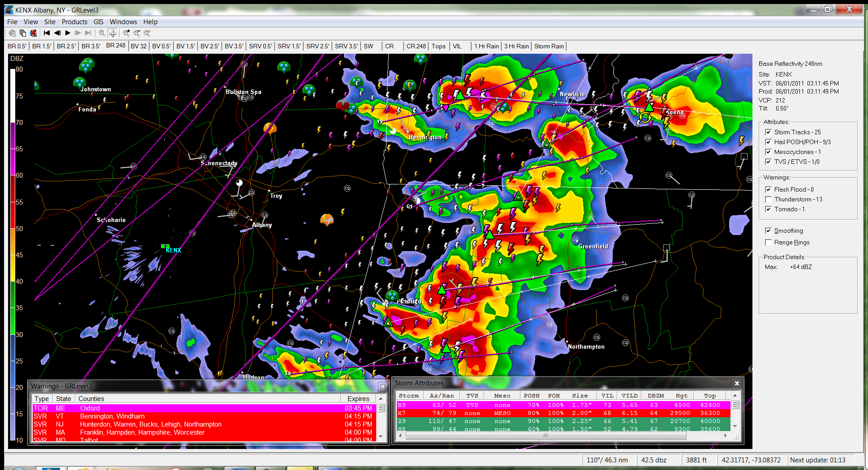
Task: Step forward one radar frame
Action: point(78,33)
